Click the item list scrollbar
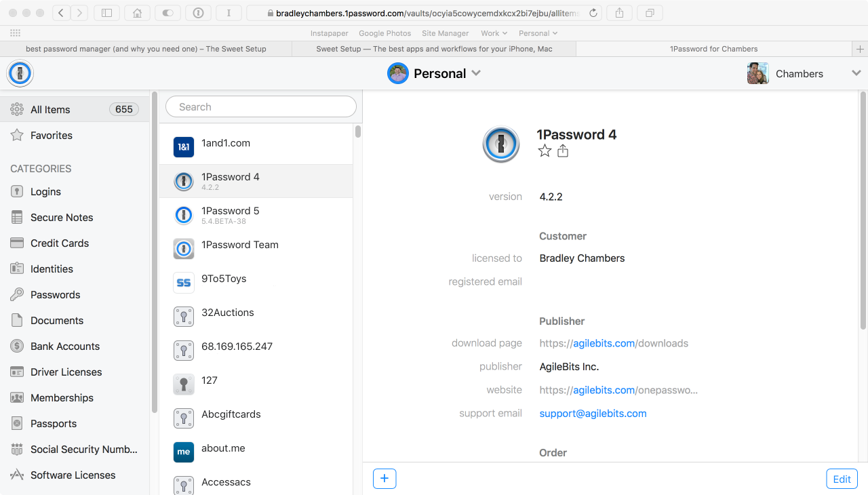Image resolution: width=868 pixels, height=495 pixels. coord(358,132)
